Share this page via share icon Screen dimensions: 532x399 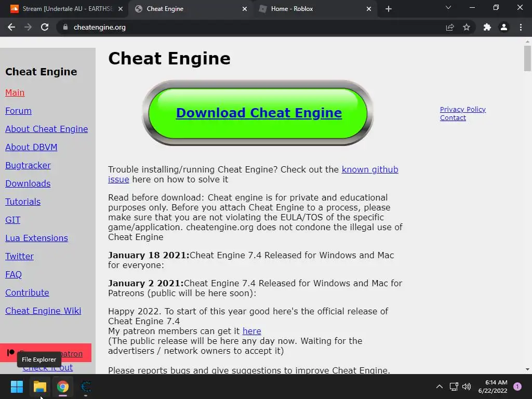click(x=450, y=27)
